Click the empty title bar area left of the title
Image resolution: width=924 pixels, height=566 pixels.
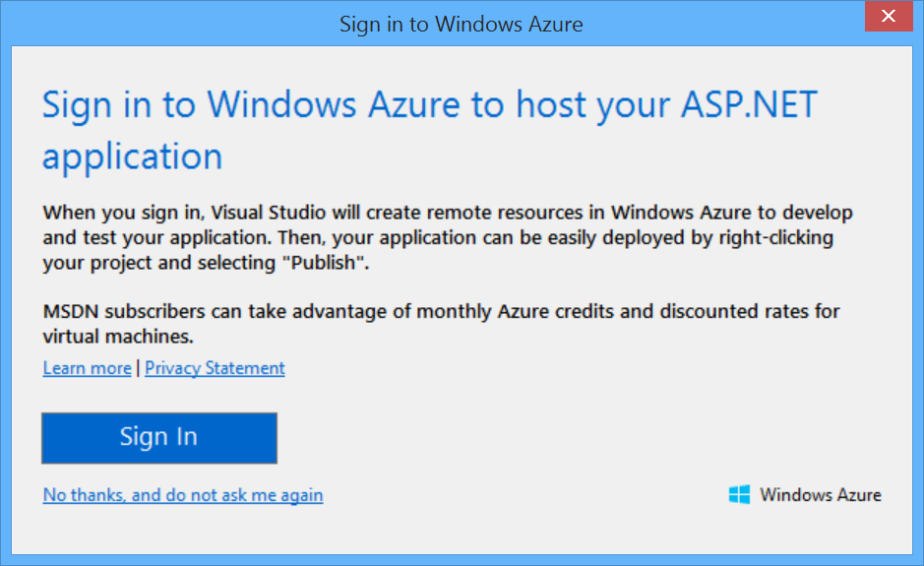click(148, 24)
